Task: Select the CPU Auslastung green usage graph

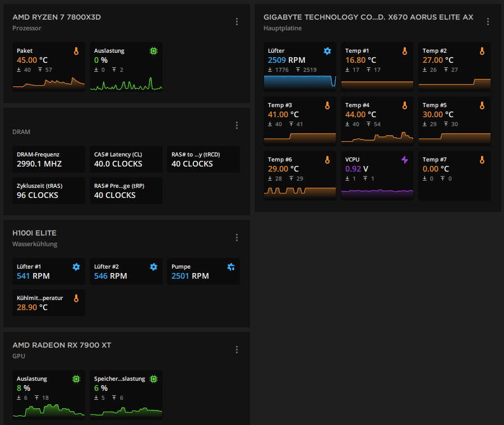Action: [x=126, y=84]
